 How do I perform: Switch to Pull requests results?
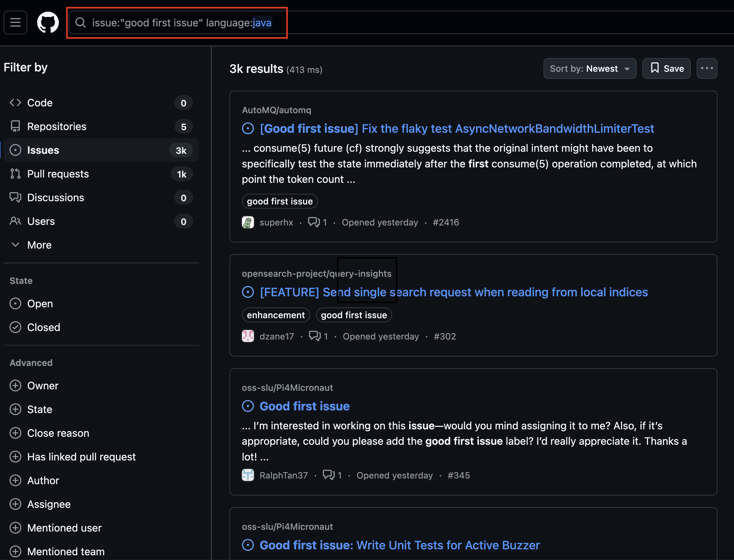tap(101, 174)
